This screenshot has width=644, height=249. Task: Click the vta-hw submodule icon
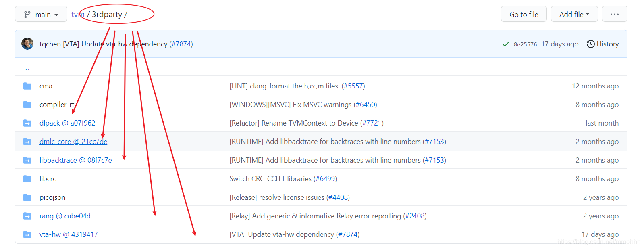click(x=27, y=234)
